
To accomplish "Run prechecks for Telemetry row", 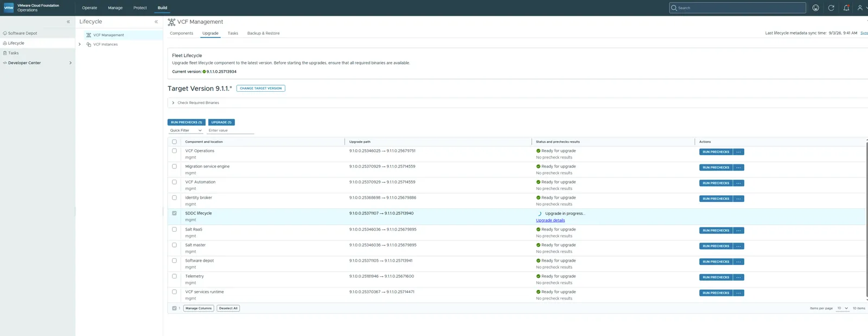I will pyautogui.click(x=716, y=277).
